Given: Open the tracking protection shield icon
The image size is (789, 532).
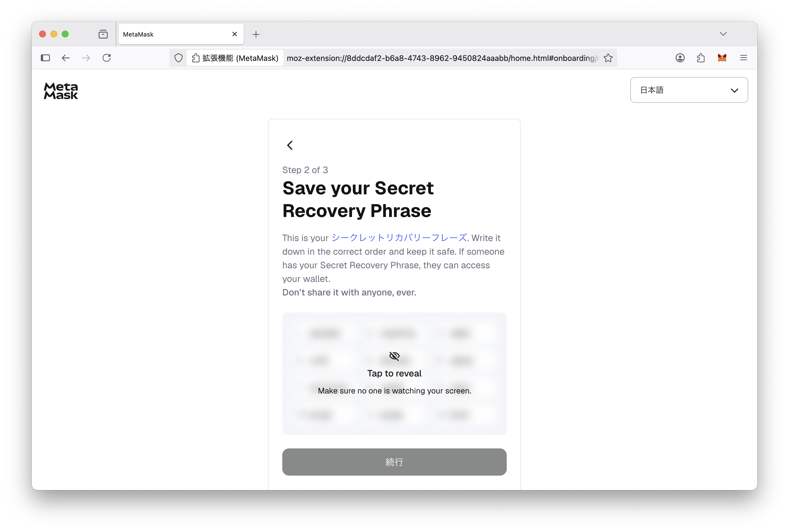Looking at the screenshot, I should (x=179, y=58).
